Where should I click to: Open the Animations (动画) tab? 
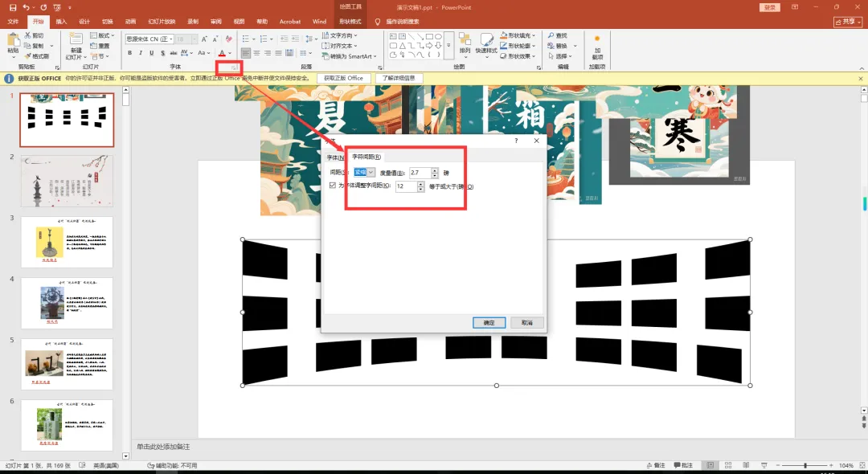[131, 22]
